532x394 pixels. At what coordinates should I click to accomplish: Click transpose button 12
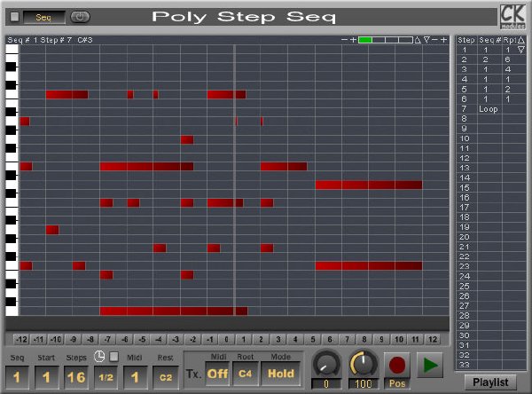(433, 339)
